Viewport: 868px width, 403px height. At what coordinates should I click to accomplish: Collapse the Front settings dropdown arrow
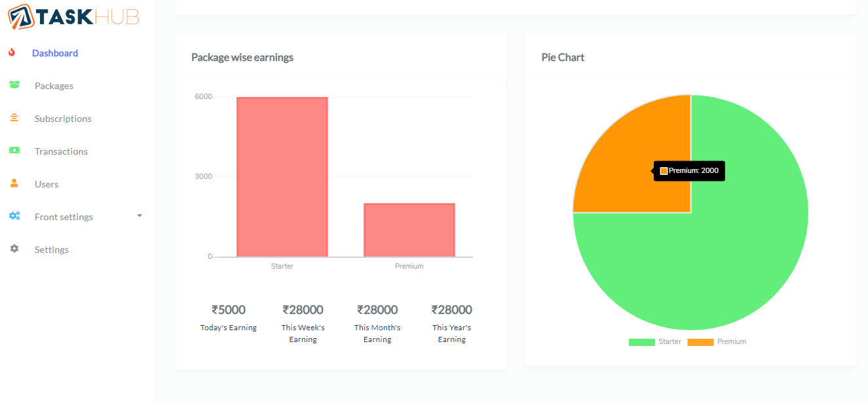click(138, 215)
